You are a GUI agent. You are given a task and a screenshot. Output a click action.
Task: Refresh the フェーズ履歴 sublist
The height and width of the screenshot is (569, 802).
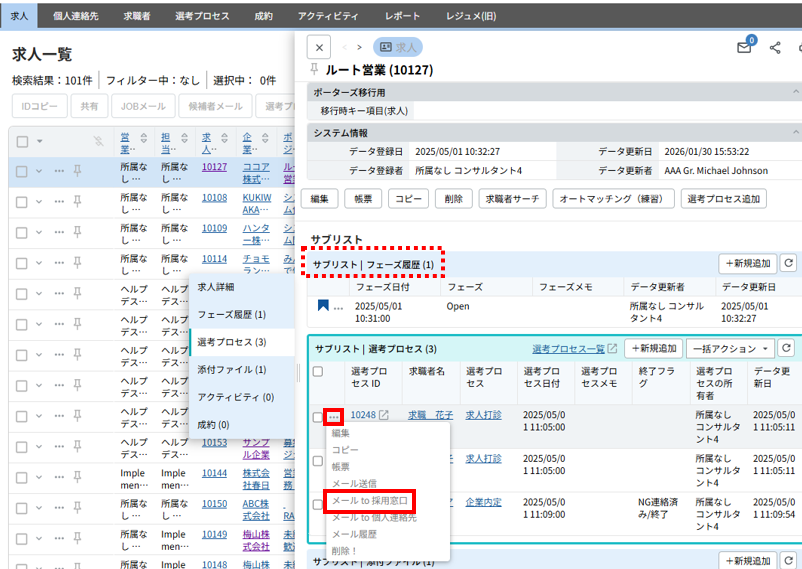click(787, 263)
